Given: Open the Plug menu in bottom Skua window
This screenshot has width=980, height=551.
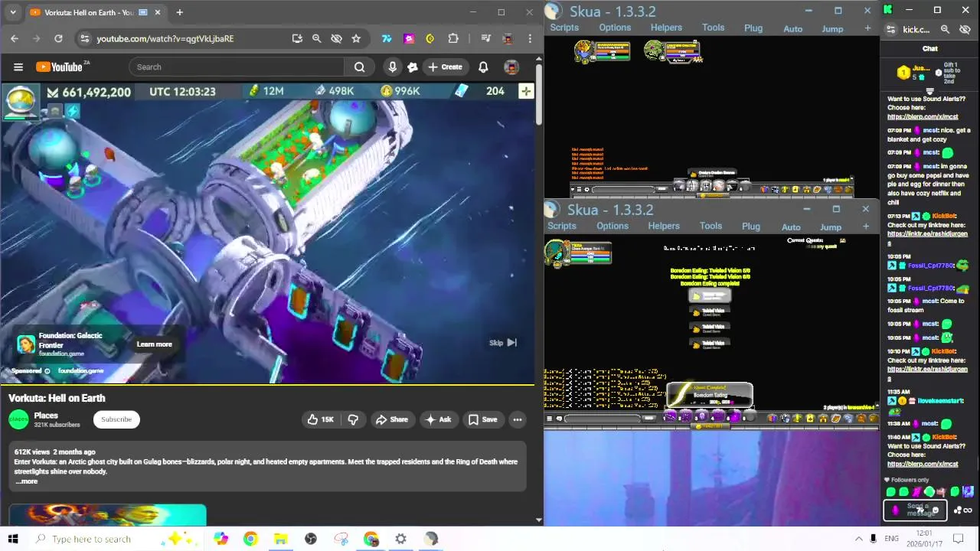Looking at the screenshot, I should (x=751, y=227).
